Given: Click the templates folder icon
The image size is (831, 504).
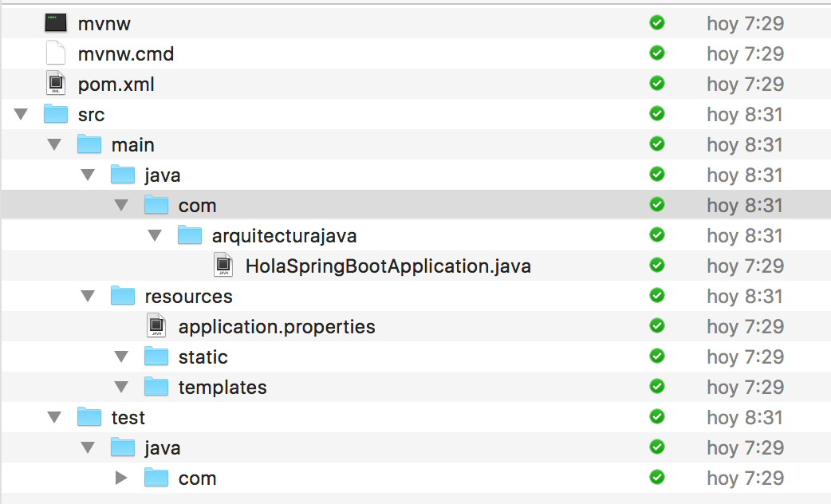Looking at the screenshot, I should click(x=156, y=387).
